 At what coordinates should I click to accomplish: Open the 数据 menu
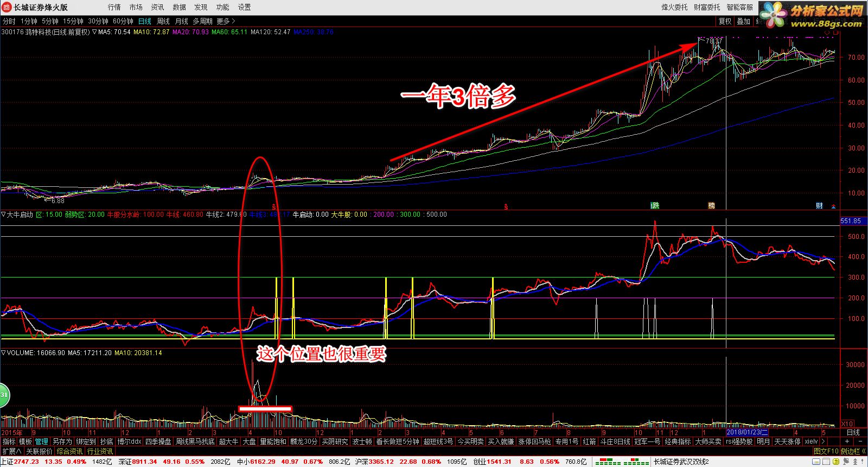(x=179, y=7)
